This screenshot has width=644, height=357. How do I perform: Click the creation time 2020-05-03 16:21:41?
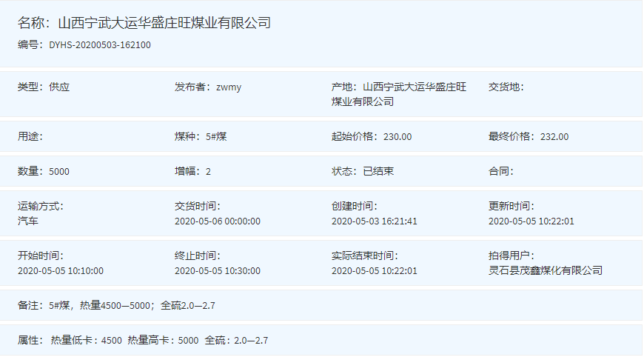coord(375,221)
